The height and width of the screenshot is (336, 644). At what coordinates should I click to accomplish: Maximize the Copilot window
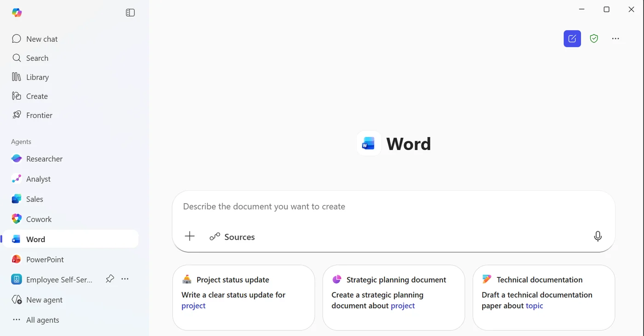pyautogui.click(x=607, y=9)
